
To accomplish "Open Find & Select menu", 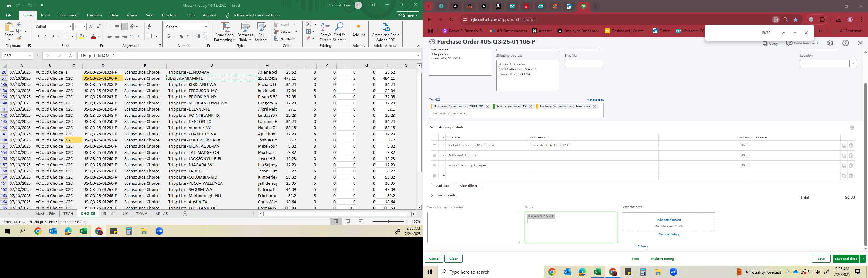I will coord(339,32).
